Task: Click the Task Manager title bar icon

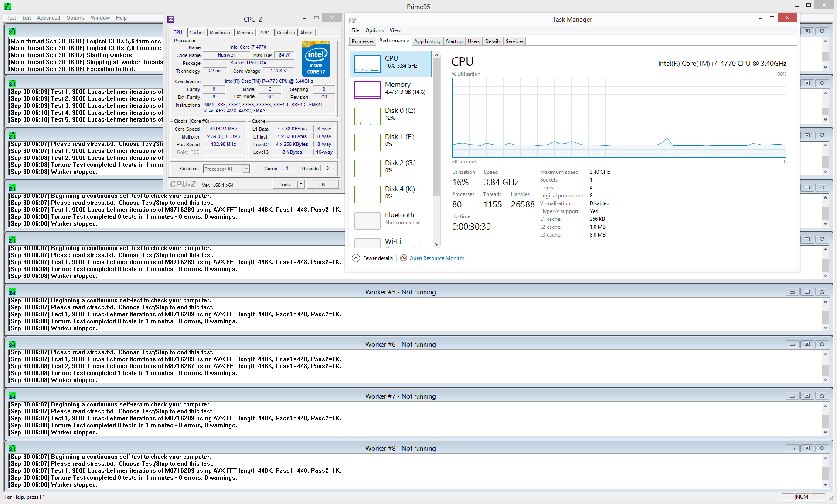Action: (x=353, y=20)
